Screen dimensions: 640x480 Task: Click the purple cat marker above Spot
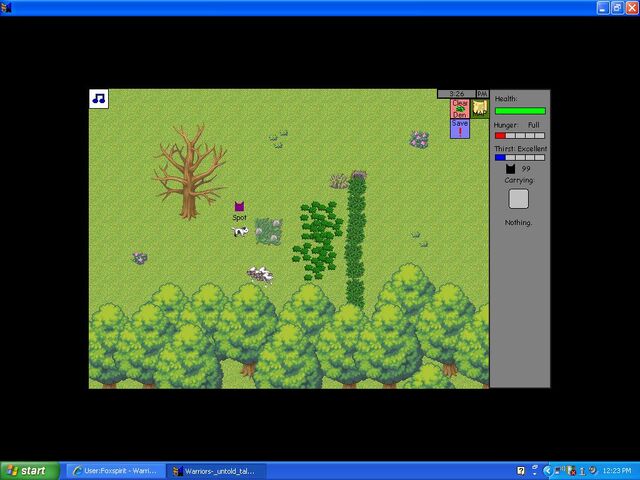click(239, 206)
